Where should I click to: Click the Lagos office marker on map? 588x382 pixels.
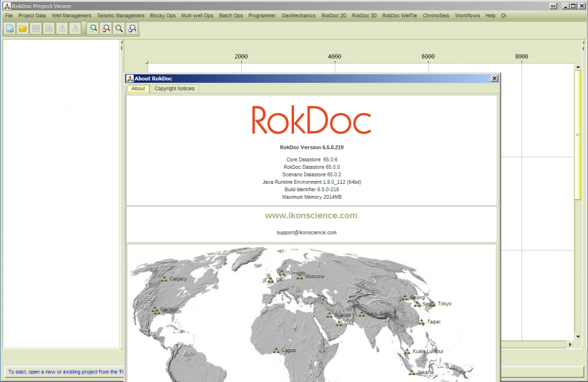tap(276, 350)
